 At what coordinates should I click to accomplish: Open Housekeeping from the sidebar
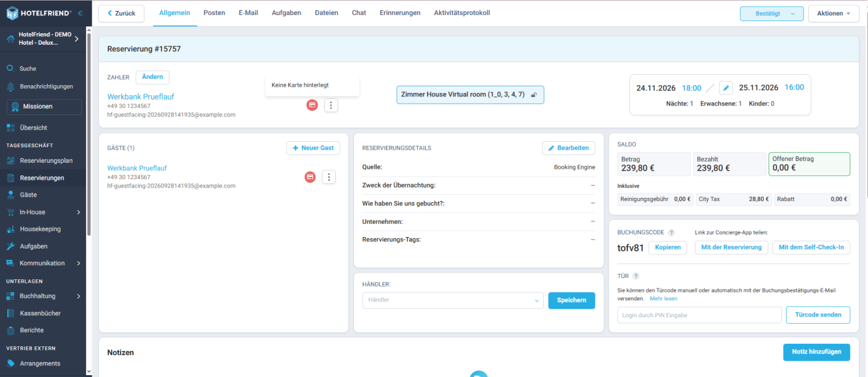pos(40,229)
